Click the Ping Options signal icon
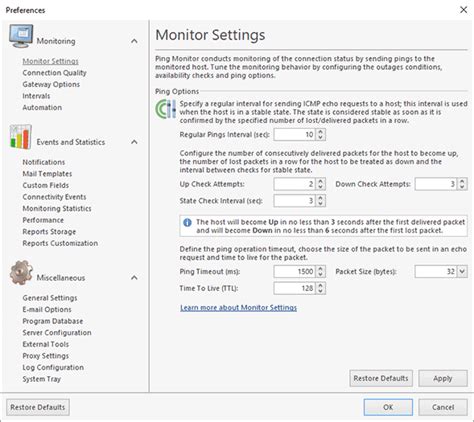 point(166,109)
